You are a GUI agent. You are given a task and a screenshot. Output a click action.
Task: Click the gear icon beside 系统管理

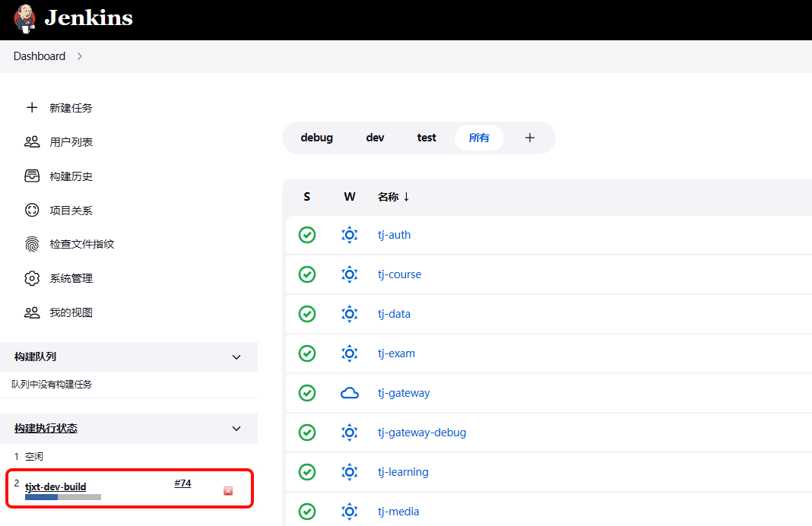(32, 278)
